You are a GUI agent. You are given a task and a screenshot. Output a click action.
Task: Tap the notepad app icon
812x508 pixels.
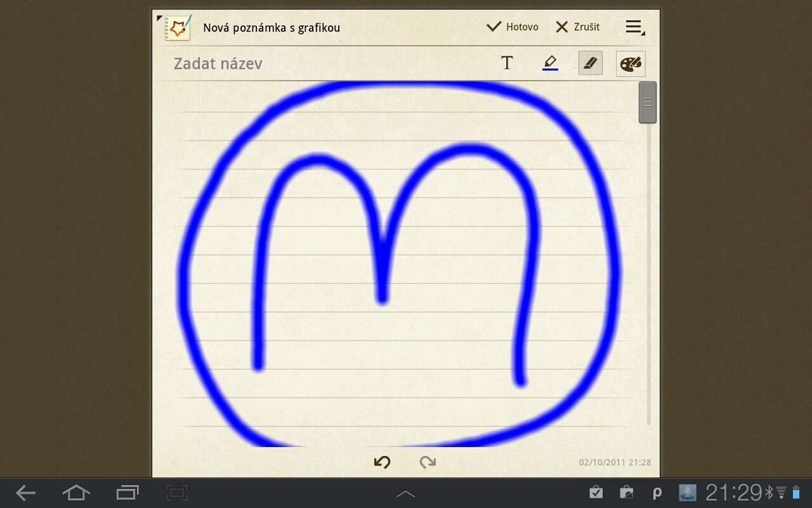tap(178, 28)
